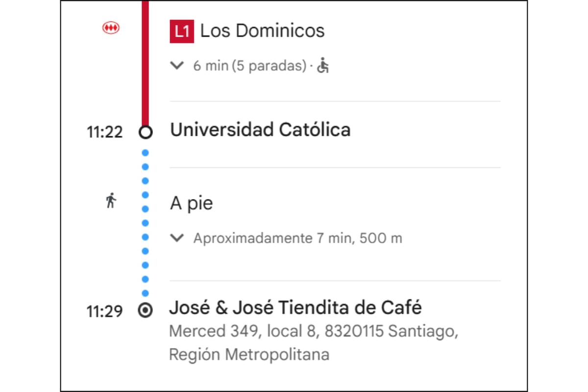Select the Los Dominicos direction heading
588x392 pixels.
tap(262, 30)
